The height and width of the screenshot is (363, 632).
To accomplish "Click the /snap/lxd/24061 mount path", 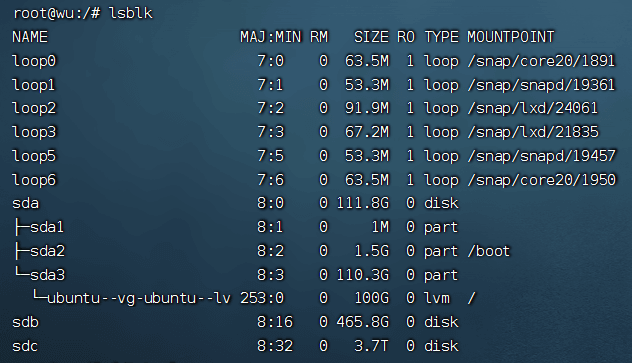I will [532, 108].
